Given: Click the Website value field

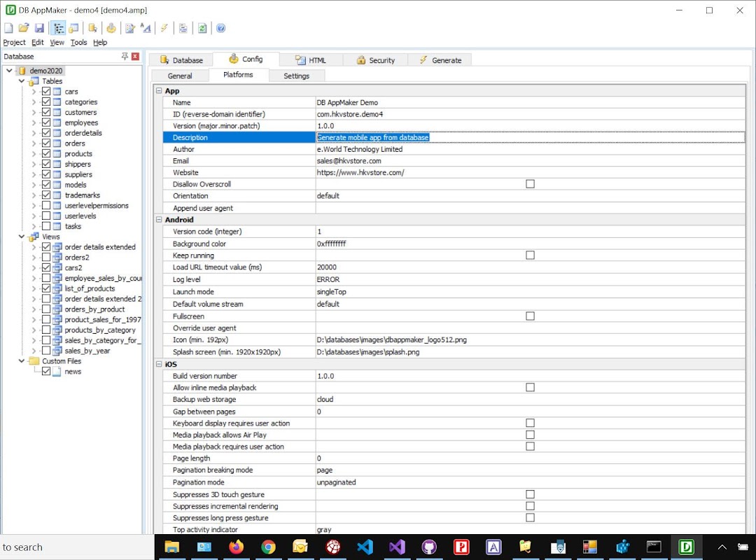Looking at the screenshot, I should click(x=360, y=172).
